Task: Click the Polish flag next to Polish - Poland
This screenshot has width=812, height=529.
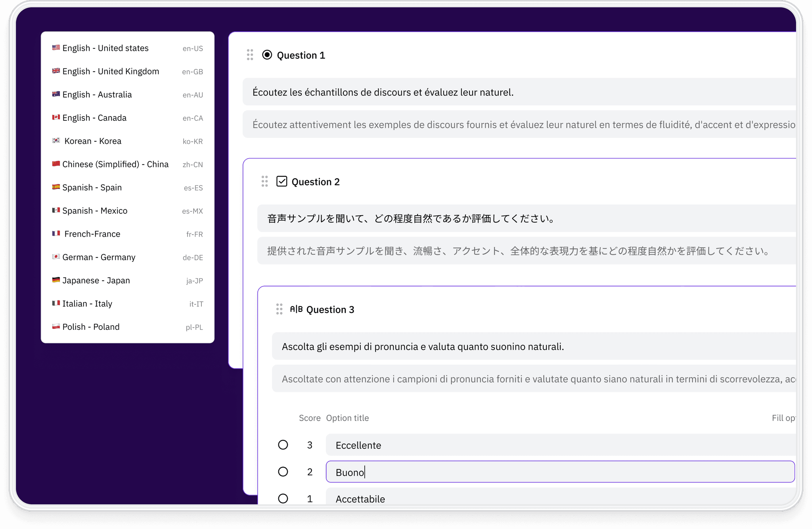Action: pyautogui.click(x=56, y=327)
